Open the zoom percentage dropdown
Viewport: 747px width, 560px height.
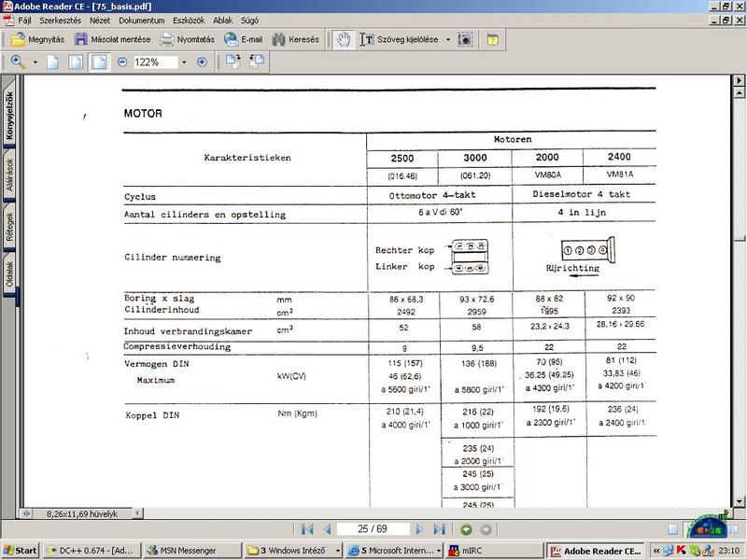(182, 62)
